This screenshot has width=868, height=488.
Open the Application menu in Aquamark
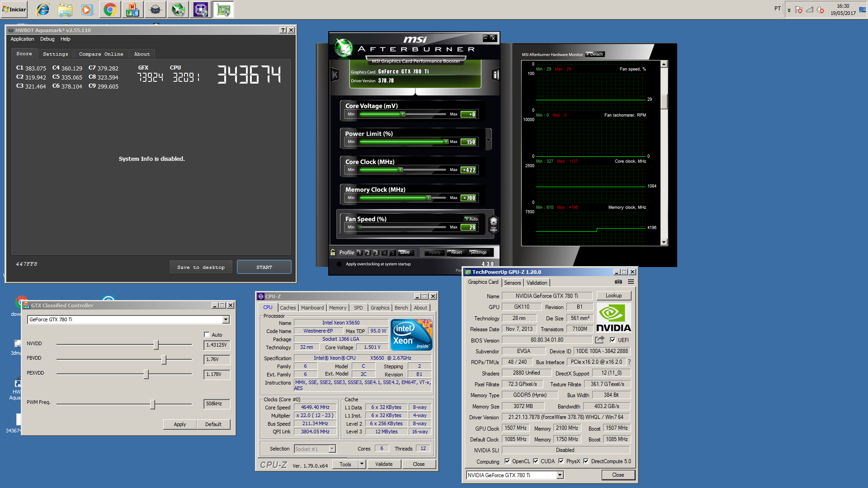pyautogui.click(x=22, y=39)
